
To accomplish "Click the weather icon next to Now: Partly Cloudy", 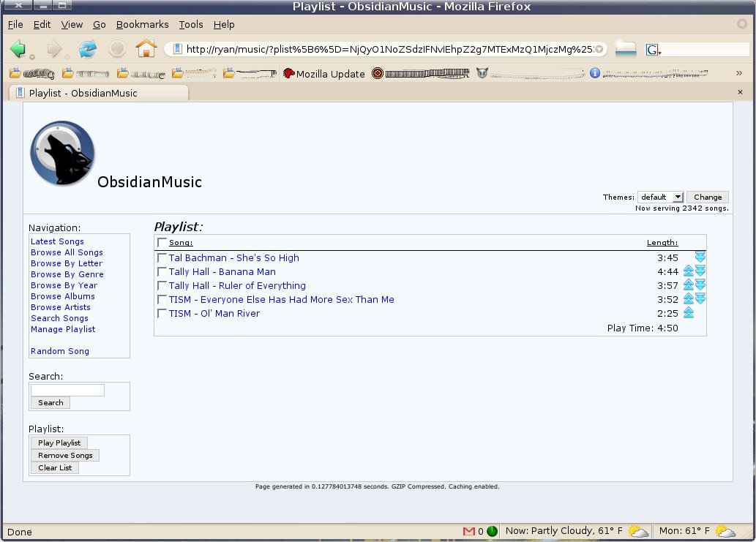I will (x=638, y=531).
